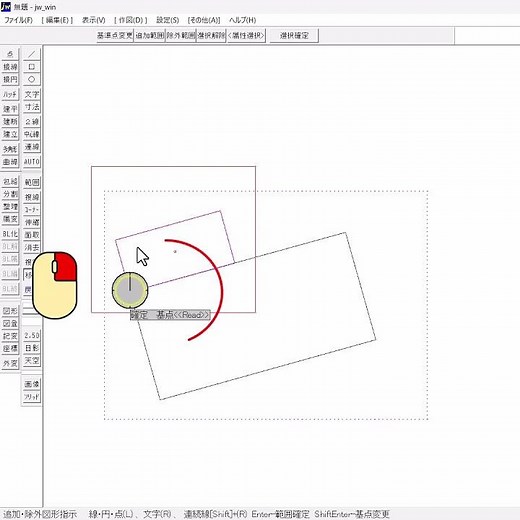Image resolution: width=520 pixels, height=520 pixels.
Task: Open the 表示(V) menu
Action: pos(94,20)
